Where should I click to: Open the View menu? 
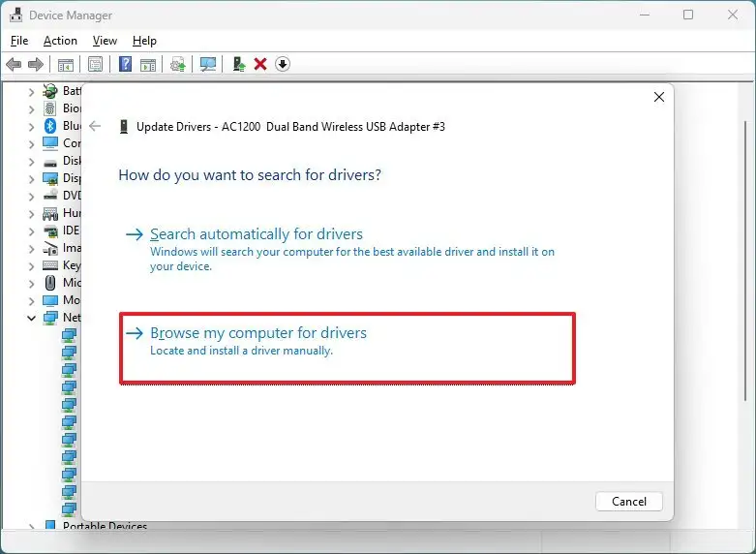tap(105, 41)
